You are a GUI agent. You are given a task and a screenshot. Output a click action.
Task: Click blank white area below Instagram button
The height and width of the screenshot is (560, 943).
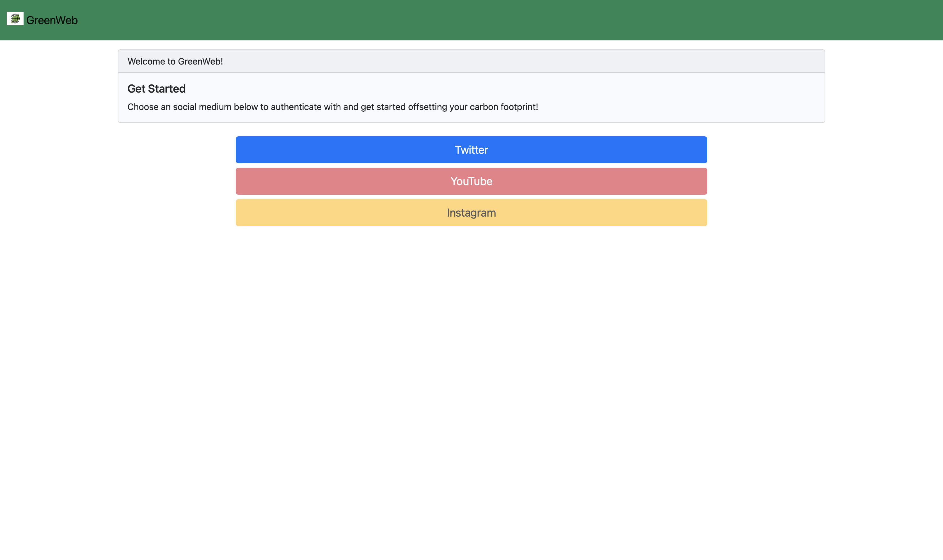pyautogui.click(x=471, y=340)
